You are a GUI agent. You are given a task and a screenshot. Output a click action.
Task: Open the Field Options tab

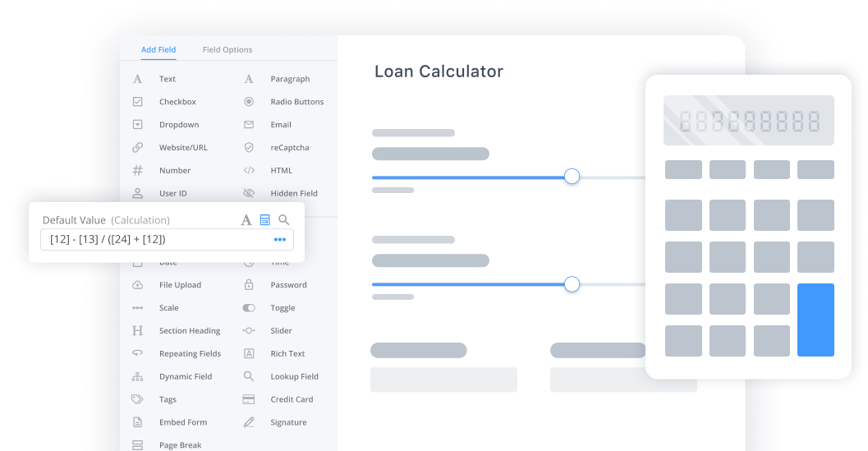click(227, 49)
